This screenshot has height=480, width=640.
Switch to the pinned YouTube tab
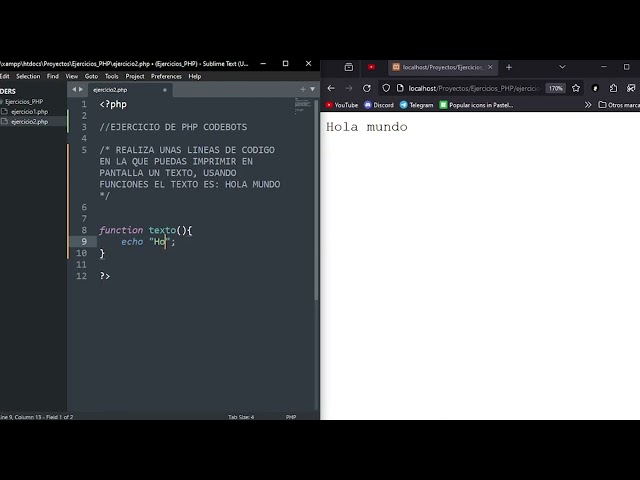tap(371, 67)
